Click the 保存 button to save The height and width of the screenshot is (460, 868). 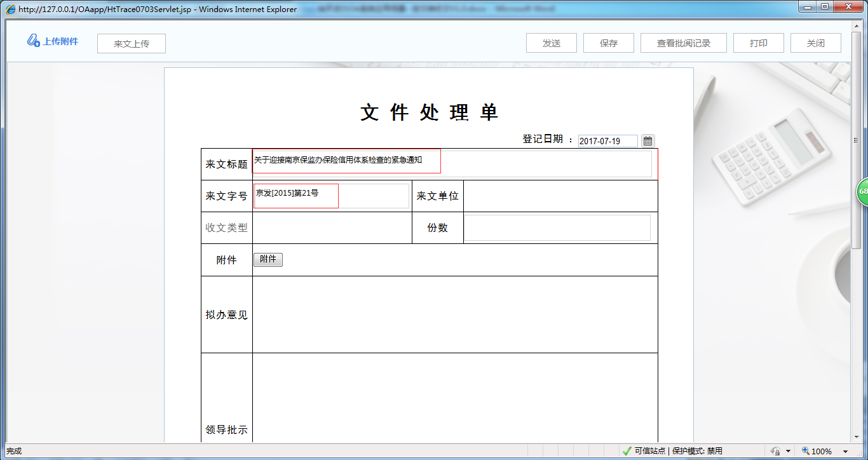(x=608, y=43)
